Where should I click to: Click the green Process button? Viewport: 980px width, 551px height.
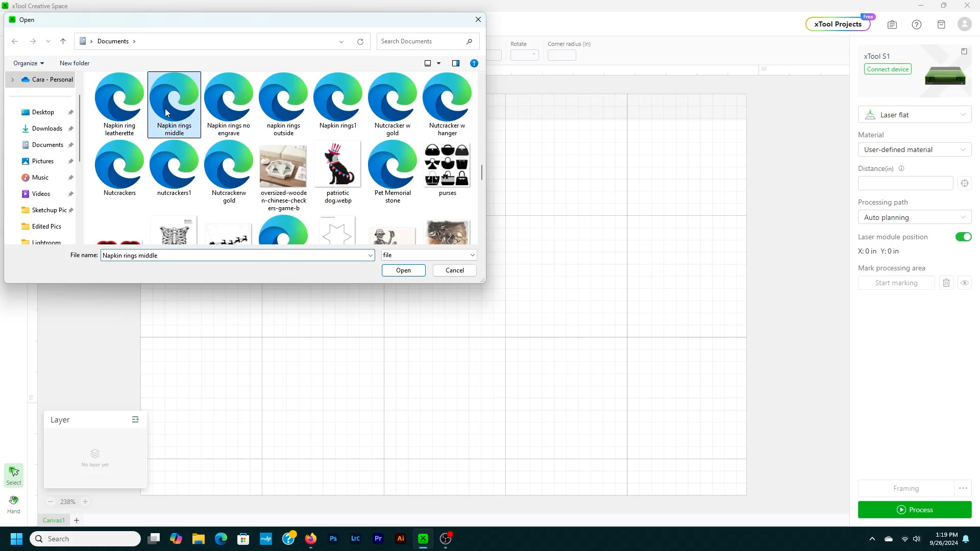pos(915,510)
